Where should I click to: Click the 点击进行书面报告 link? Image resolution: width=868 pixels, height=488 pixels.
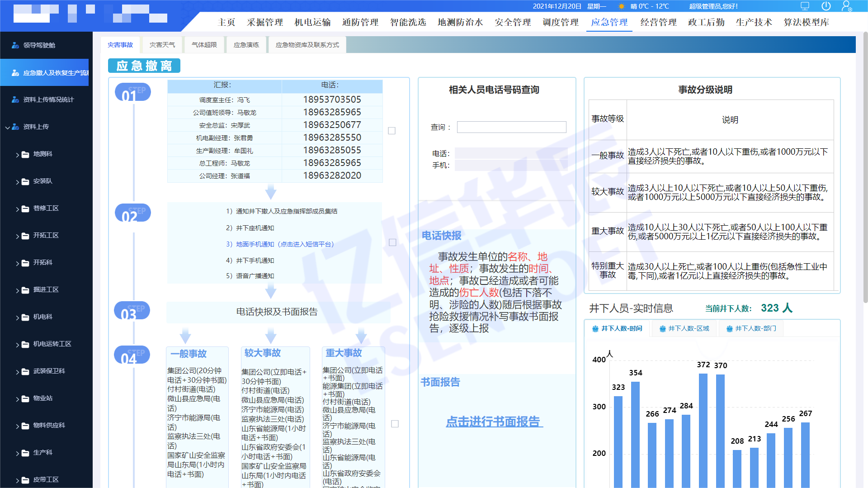click(x=494, y=422)
